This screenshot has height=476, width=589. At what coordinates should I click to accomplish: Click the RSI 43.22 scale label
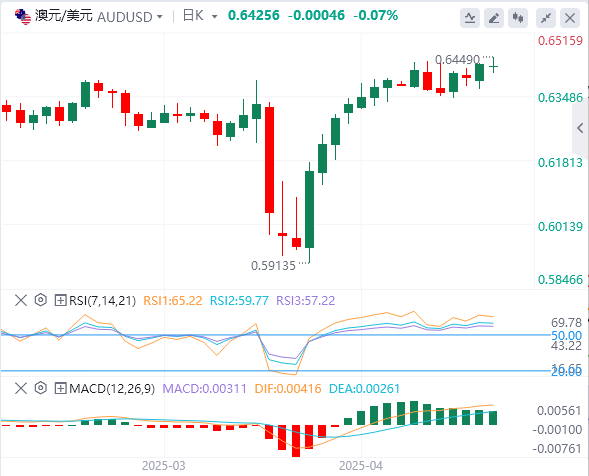pyautogui.click(x=566, y=346)
